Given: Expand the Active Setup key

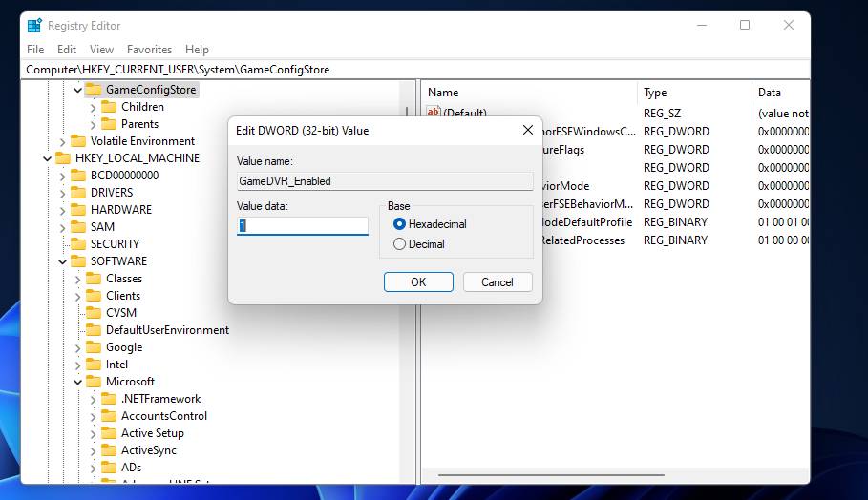Looking at the screenshot, I should click(93, 433).
